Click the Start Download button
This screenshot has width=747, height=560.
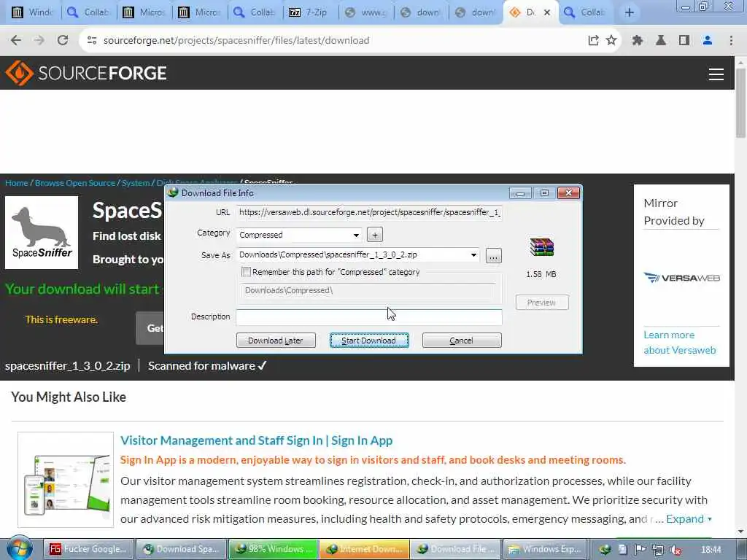click(369, 341)
